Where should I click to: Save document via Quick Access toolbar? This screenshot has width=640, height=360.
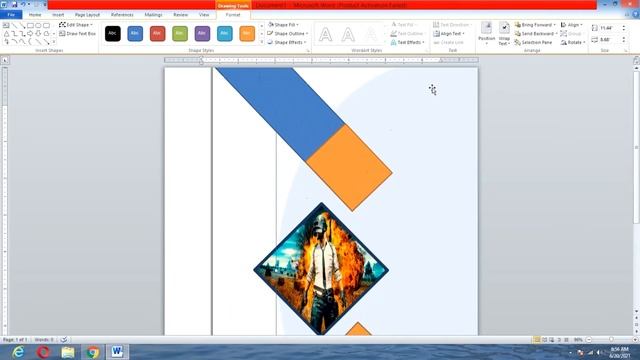coord(14,4)
